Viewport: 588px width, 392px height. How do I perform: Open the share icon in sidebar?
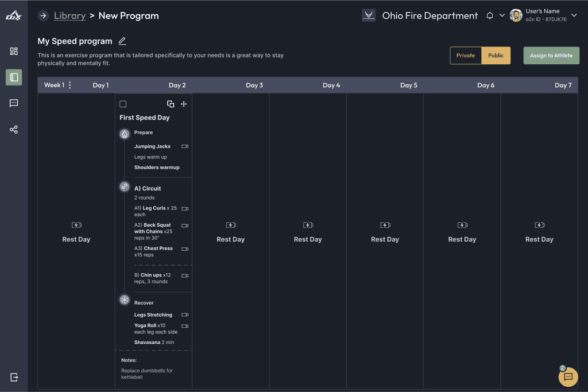14,130
